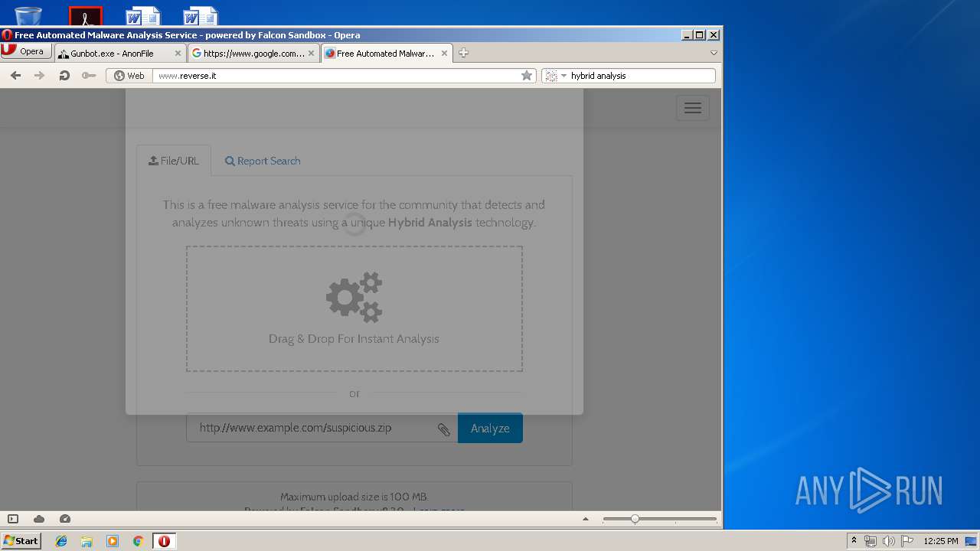Screen dimensions: 980x551
Task: Click the Analyze button
Action: pos(490,428)
